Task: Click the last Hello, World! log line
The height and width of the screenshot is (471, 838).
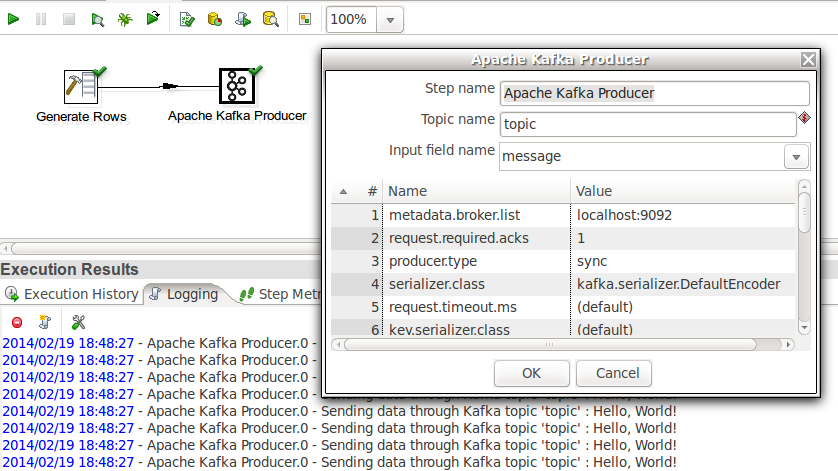Action: pyautogui.click(x=339, y=462)
